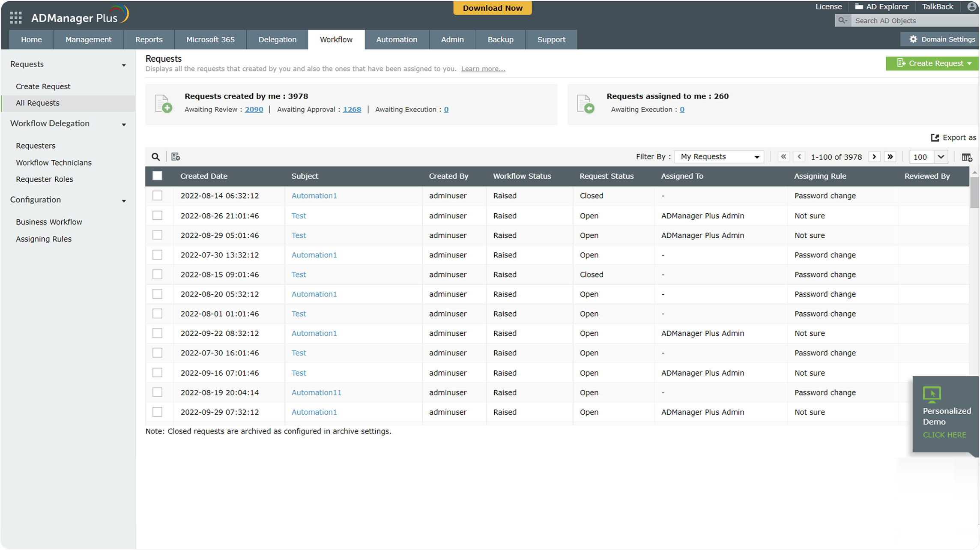Go to the last page arrow
The image size is (980, 550).
(x=890, y=157)
